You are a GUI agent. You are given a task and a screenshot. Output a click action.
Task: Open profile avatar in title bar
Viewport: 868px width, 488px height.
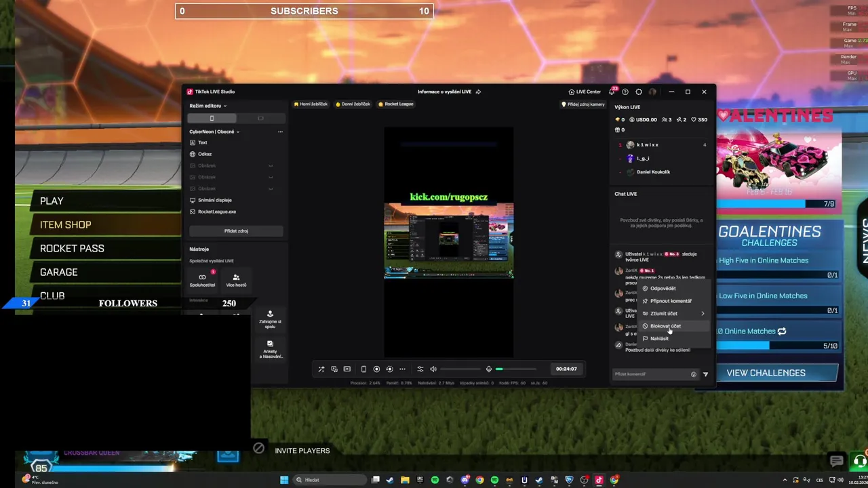click(x=652, y=91)
